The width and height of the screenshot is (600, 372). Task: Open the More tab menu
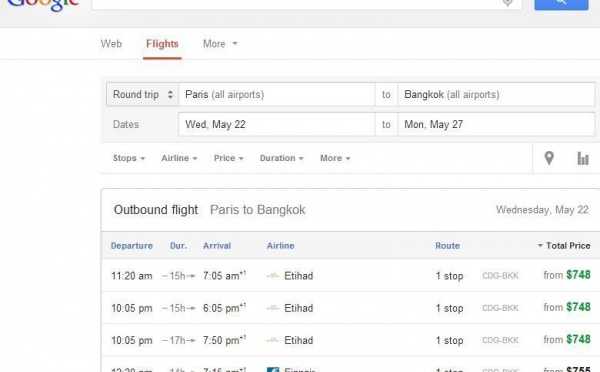coord(220,44)
